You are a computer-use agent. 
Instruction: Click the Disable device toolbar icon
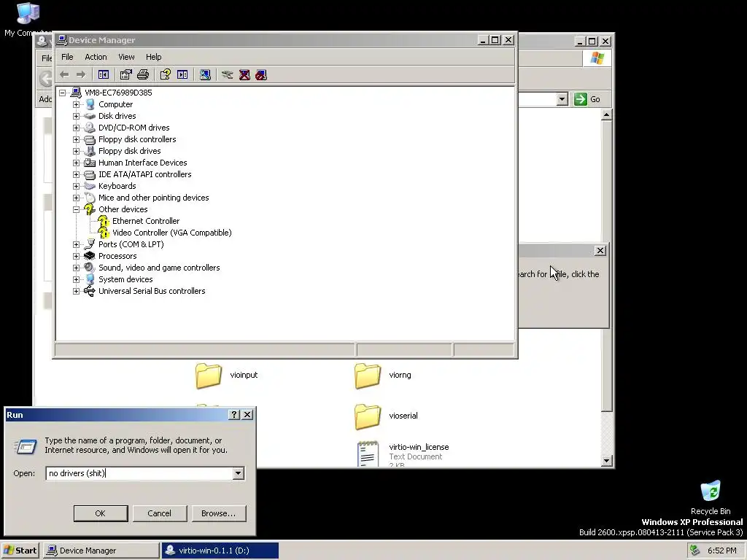[261, 75]
